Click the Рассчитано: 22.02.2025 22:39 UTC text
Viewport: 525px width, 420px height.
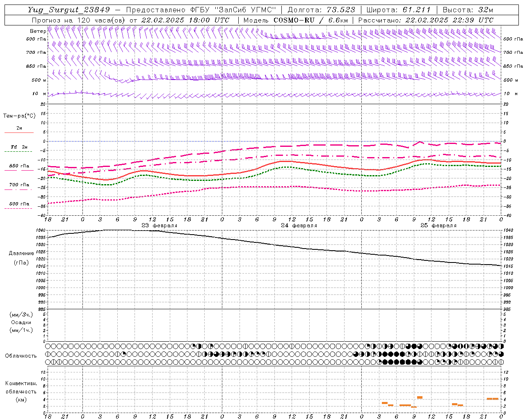pos(426,20)
